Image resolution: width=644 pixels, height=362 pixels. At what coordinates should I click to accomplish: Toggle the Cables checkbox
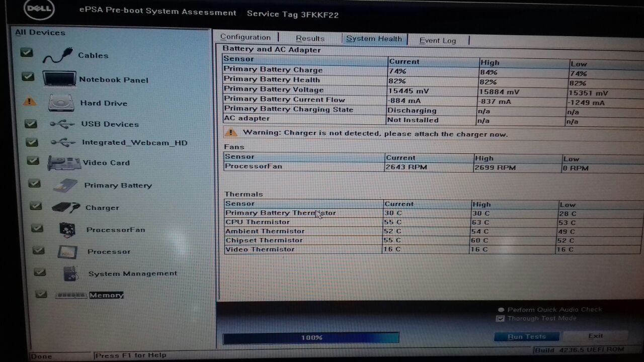click(27, 52)
